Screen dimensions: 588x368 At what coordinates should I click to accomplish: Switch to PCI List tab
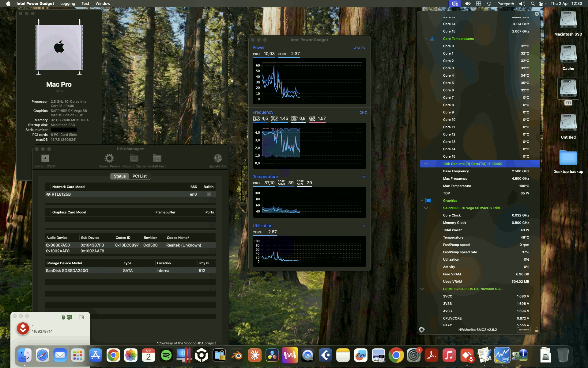139,176
